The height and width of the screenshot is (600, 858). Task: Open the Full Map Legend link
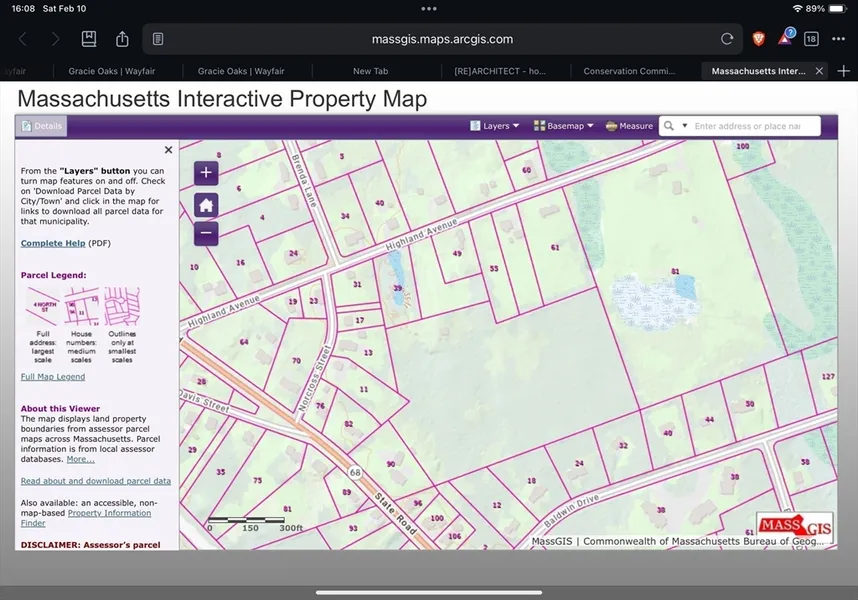click(x=53, y=377)
